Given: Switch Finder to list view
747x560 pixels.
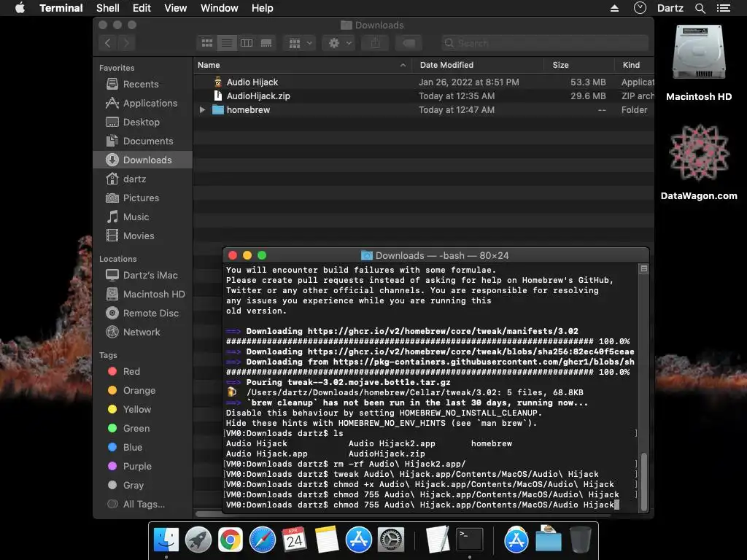Looking at the screenshot, I should (x=227, y=43).
